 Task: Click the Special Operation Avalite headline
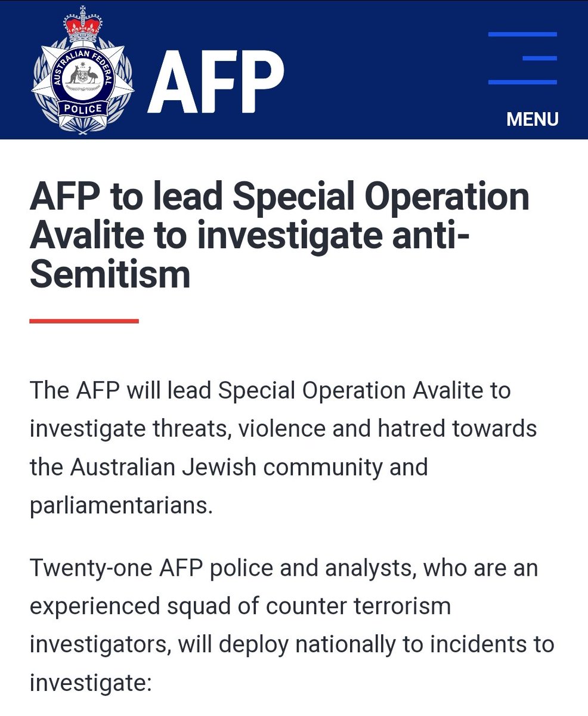click(x=279, y=236)
